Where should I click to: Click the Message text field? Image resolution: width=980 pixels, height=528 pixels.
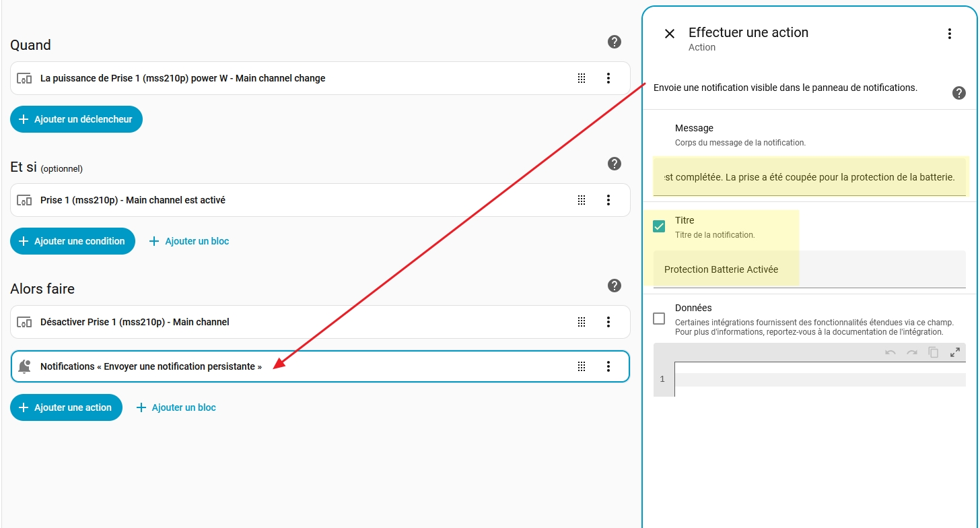tap(809, 178)
